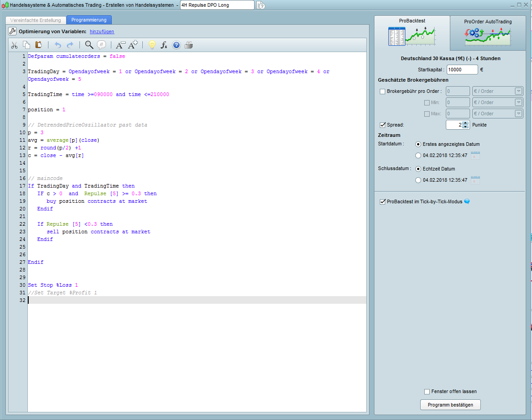
Task: Click the Programm bestätigen button
Action: point(450,405)
